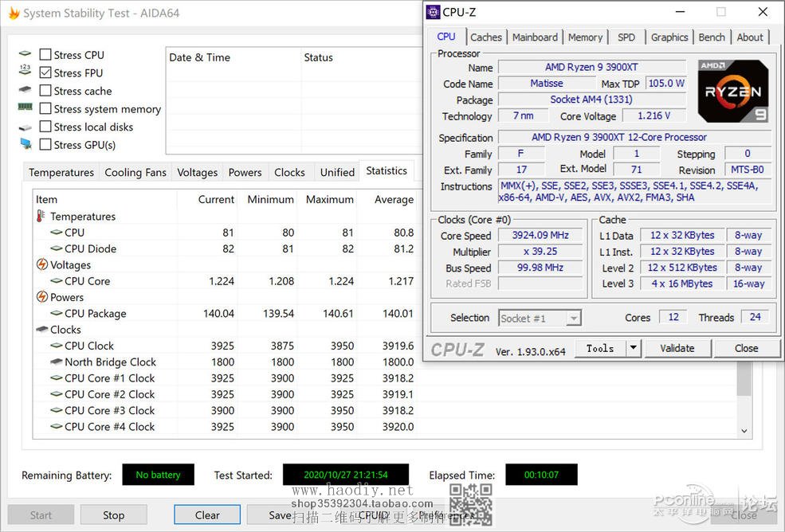785x532 pixels.
Task: Switch to the Mainboard tab in CPU-Z
Action: (x=535, y=37)
